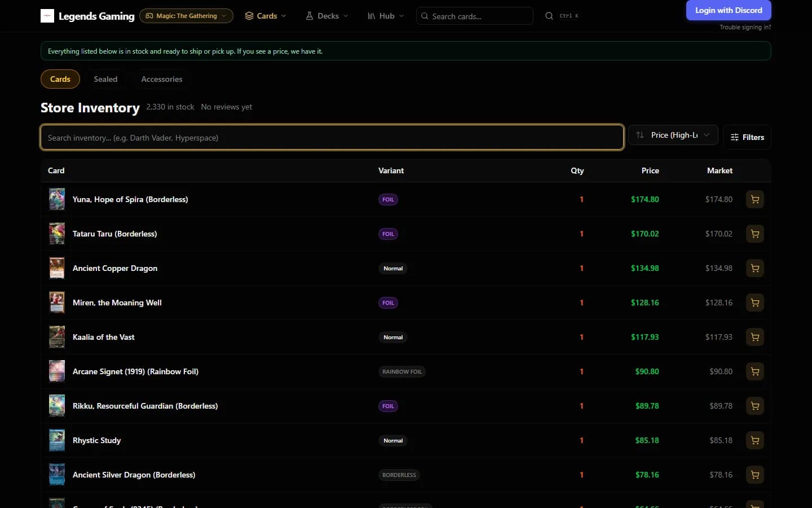The height and width of the screenshot is (508, 812).
Task: Click the Market column header
Action: click(x=720, y=170)
